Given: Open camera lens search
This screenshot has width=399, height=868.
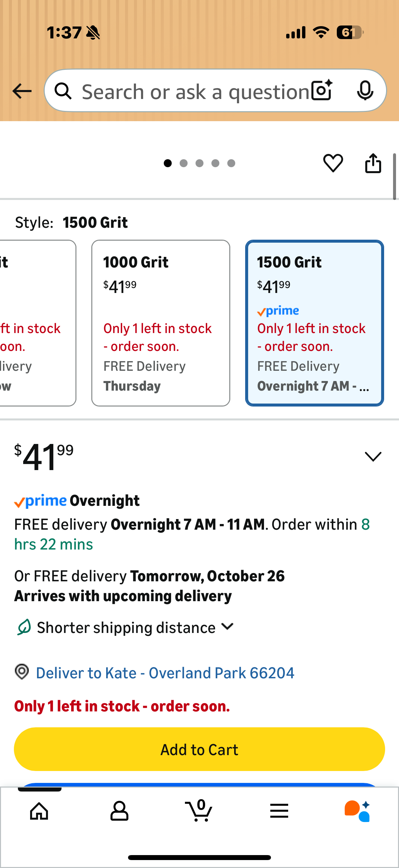Looking at the screenshot, I should coord(322,91).
